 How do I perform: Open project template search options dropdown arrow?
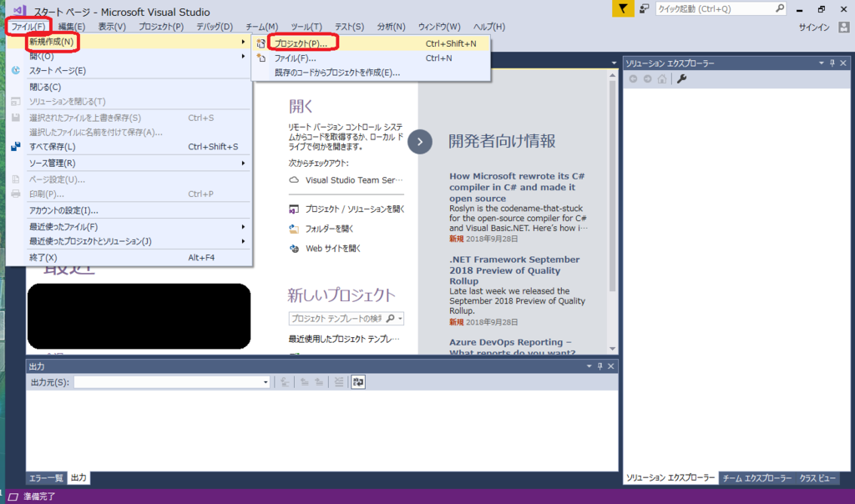click(x=400, y=318)
